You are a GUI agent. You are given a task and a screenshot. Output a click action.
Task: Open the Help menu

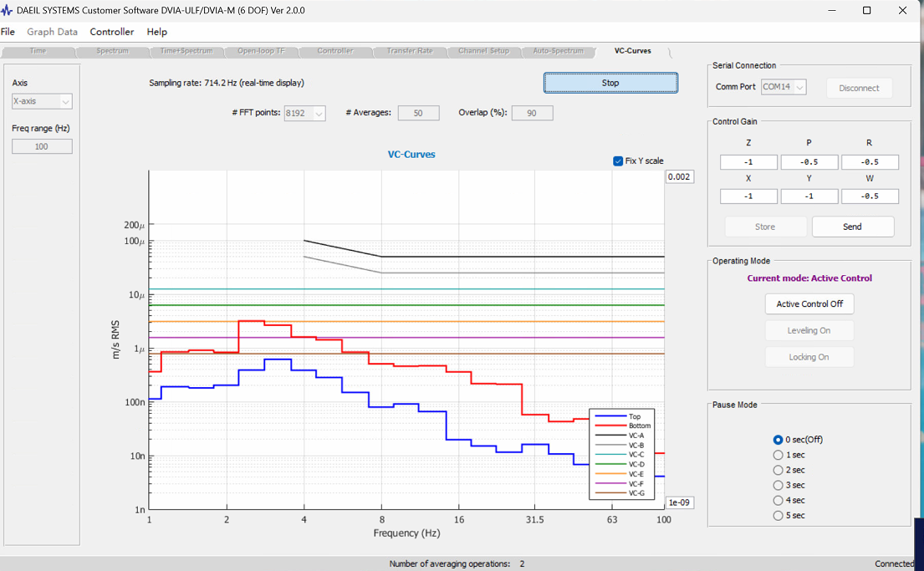(x=156, y=32)
